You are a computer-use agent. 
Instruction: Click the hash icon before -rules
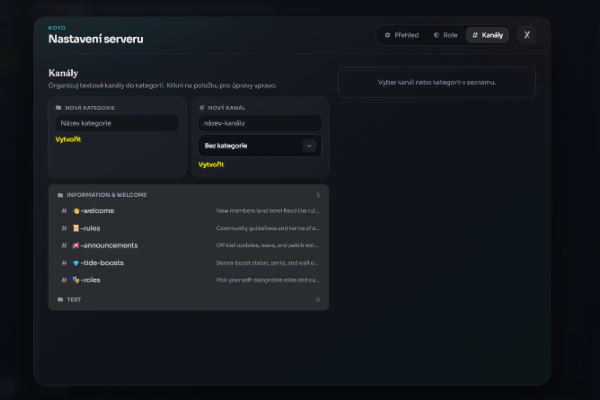point(64,228)
